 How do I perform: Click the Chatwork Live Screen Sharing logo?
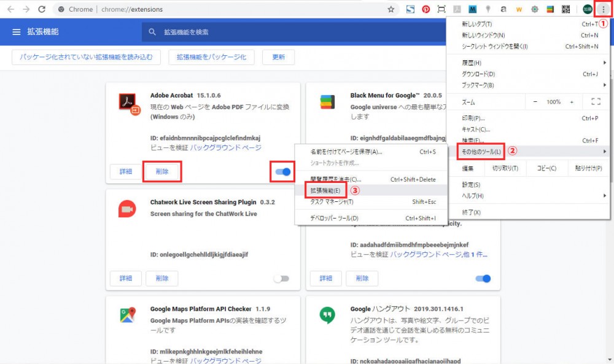coord(127,209)
